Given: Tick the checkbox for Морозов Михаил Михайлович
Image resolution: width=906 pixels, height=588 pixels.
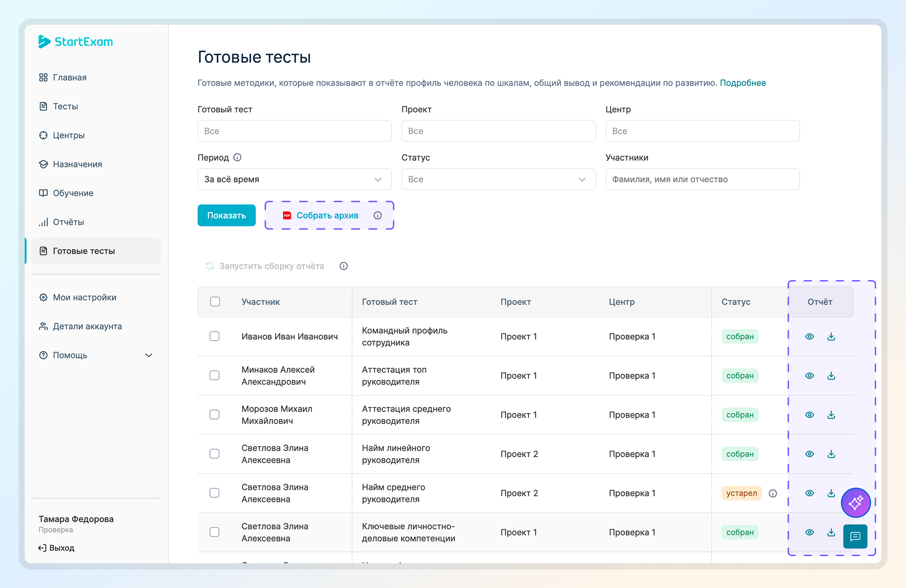Looking at the screenshot, I should 215,414.
